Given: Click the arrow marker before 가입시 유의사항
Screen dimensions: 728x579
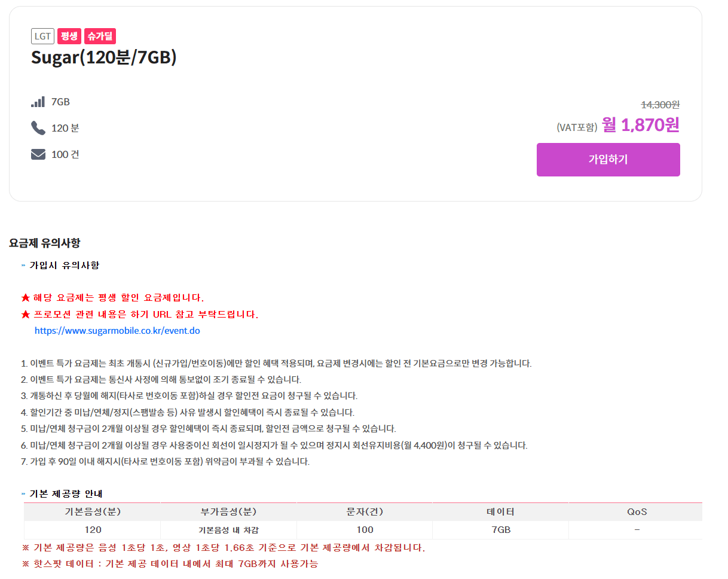Looking at the screenshot, I should click(x=23, y=264).
